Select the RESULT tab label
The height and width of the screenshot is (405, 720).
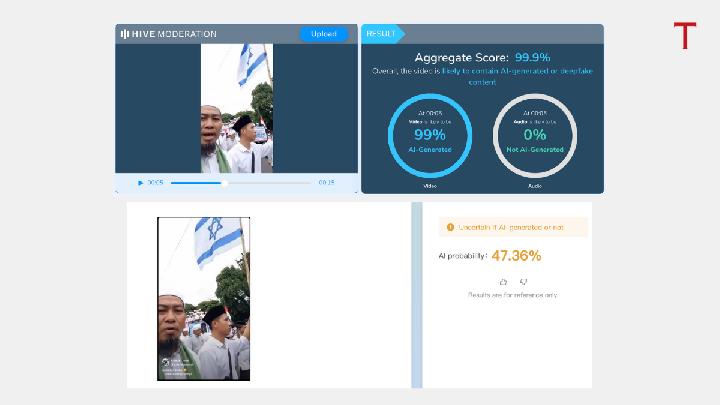(381, 33)
